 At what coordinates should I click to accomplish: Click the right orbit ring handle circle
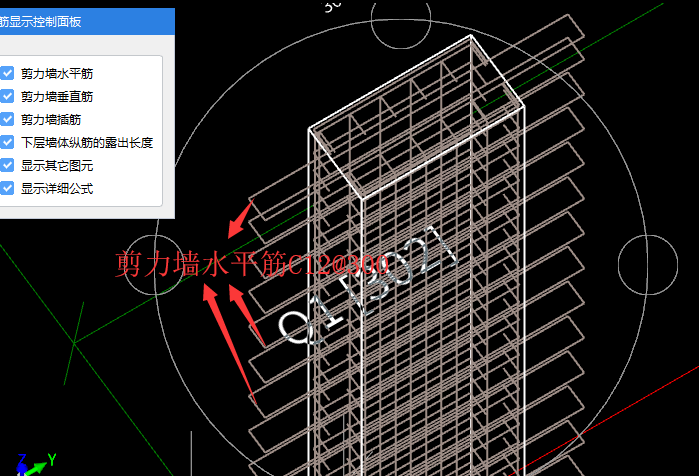pos(648,265)
